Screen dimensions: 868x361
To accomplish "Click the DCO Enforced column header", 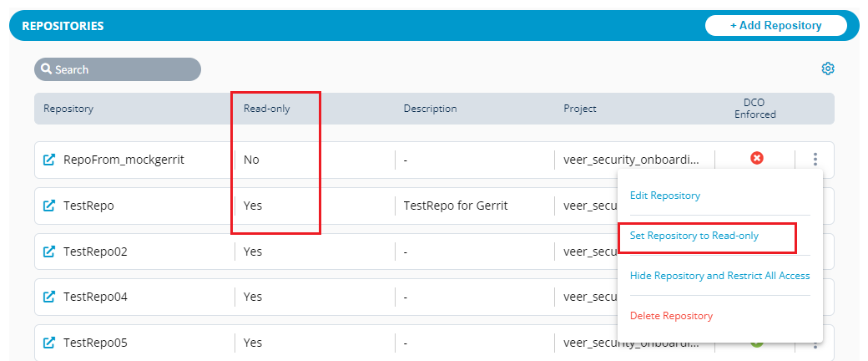I will 754,109.
